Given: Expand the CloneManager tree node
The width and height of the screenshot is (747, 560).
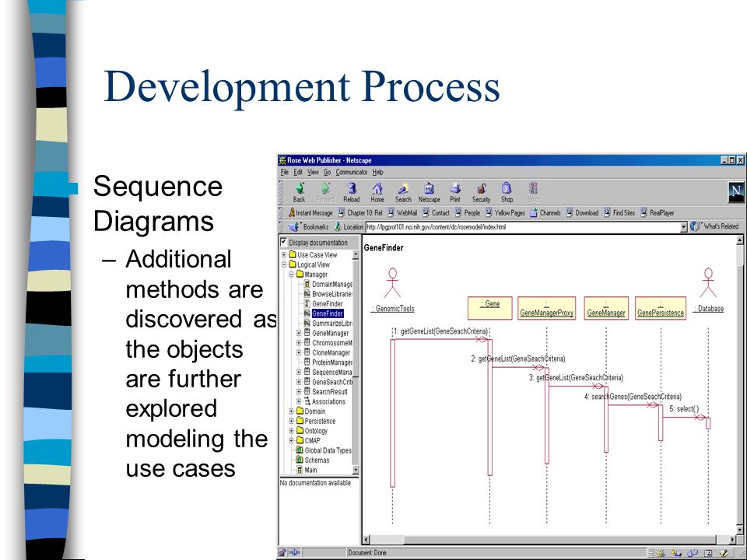Looking at the screenshot, I should 299,352.
